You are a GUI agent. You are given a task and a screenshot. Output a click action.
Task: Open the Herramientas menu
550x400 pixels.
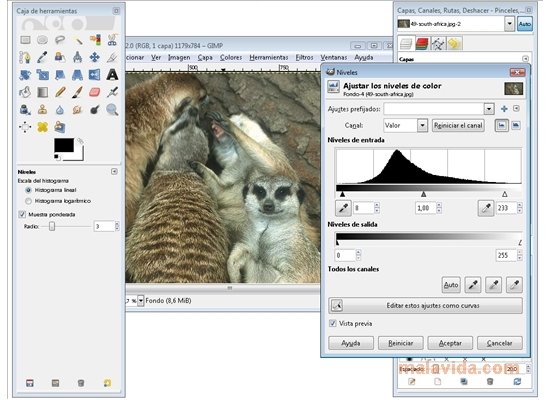point(269,57)
